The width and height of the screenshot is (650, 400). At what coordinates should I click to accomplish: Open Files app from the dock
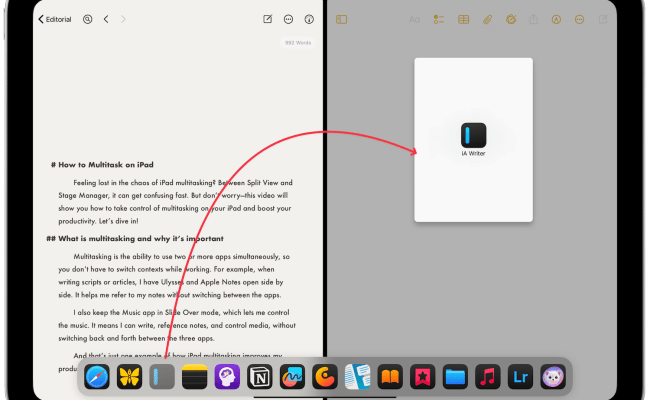point(455,377)
